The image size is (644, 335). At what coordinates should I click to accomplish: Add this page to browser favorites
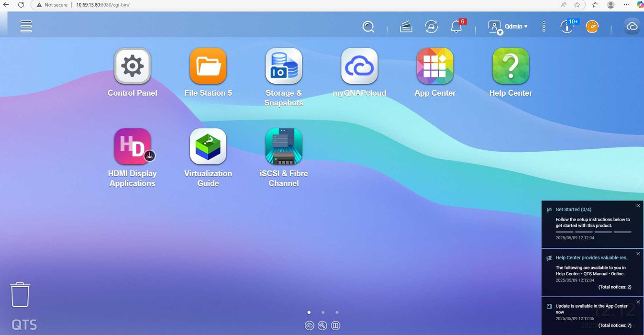point(577,5)
